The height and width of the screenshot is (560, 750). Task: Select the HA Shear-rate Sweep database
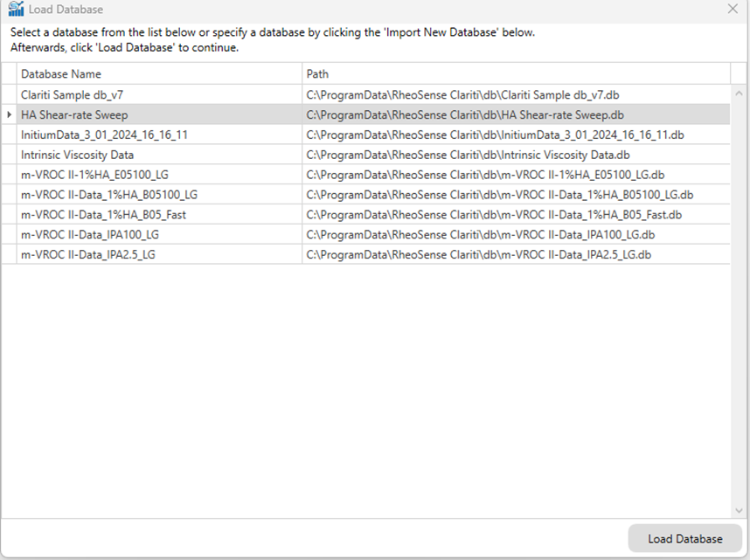pyautogui.click(x=366, y=114)
